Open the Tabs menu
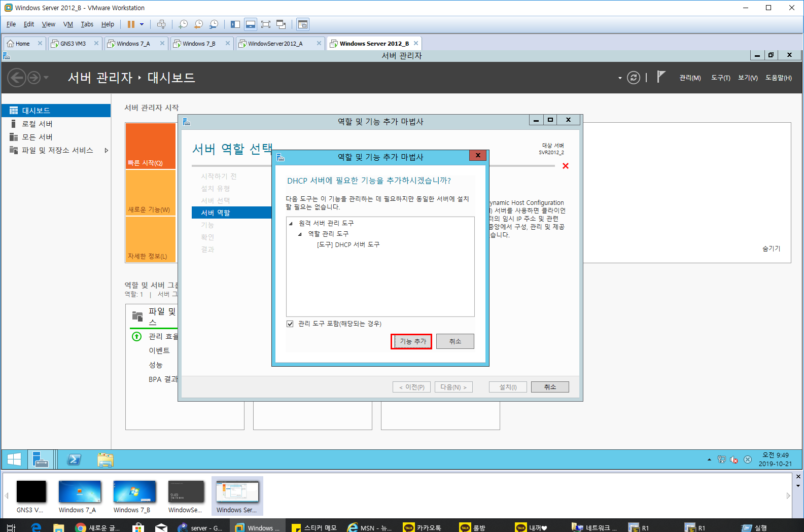This screenshot has height=532, width=804. (87, 24)
